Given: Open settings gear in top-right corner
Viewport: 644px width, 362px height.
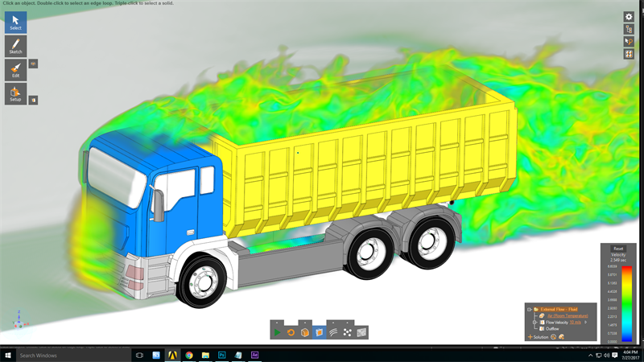Looking at the screenshot, I should [629, 16].
